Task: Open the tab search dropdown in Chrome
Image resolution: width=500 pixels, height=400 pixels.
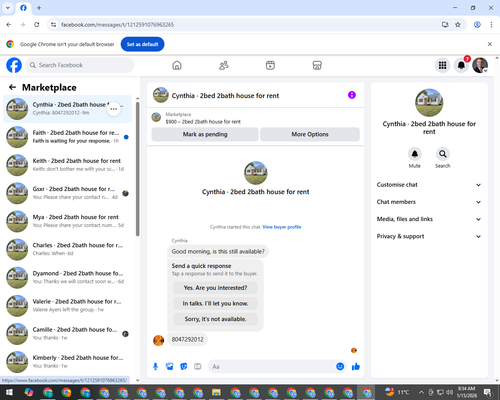Action: (7, 8)
